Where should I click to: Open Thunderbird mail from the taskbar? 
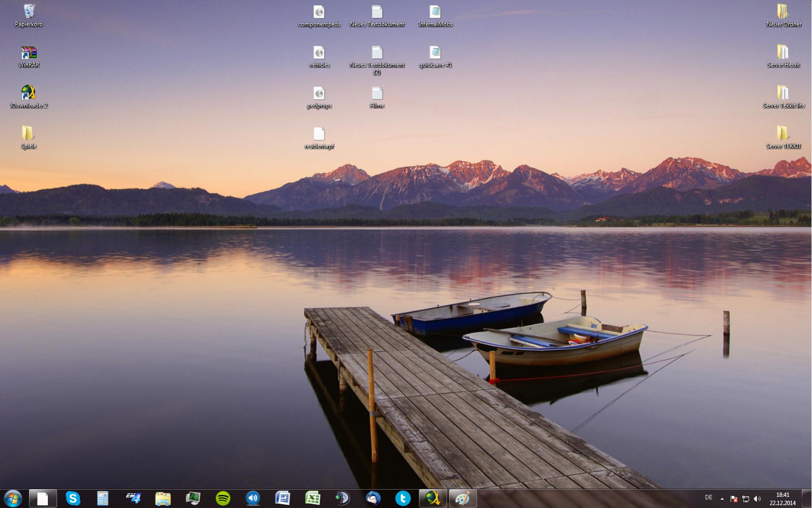point(373,498)
